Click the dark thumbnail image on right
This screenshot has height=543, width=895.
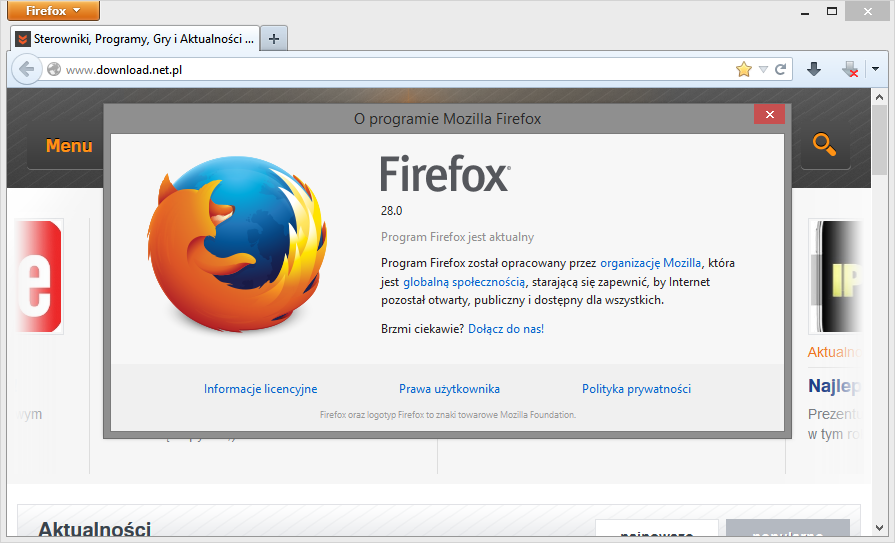point(834,276)
